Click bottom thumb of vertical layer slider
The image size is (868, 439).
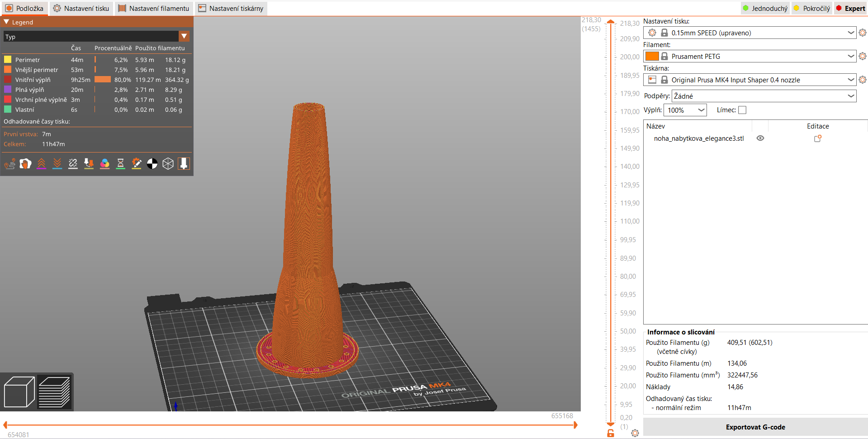pos(611,424)
